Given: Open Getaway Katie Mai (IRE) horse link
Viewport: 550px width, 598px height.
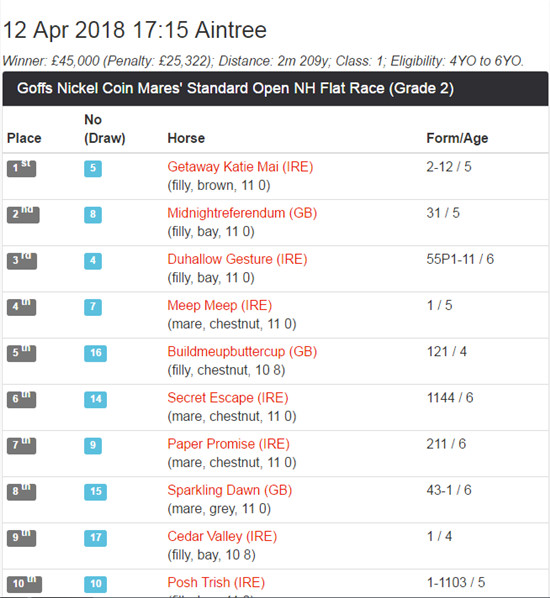Looking at the screenshot, I should 240,167.
